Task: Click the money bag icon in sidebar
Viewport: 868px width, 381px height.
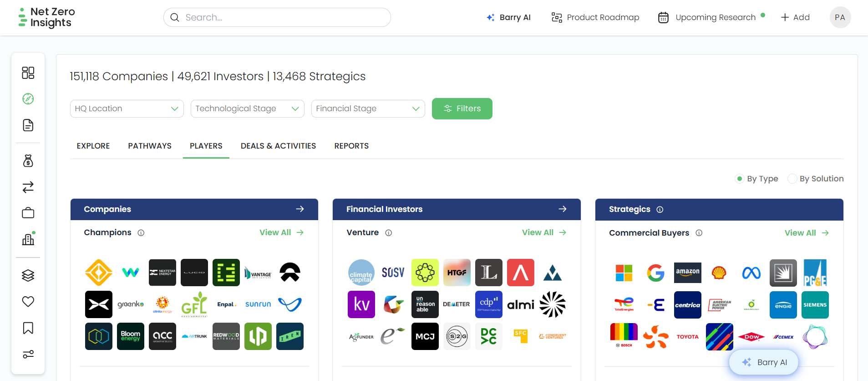Action: tap(28, 160)
